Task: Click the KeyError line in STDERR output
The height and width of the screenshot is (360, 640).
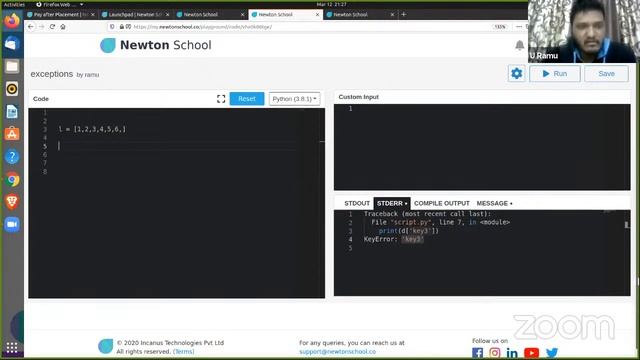Action: pyautogui.click(x=393, y=239)
